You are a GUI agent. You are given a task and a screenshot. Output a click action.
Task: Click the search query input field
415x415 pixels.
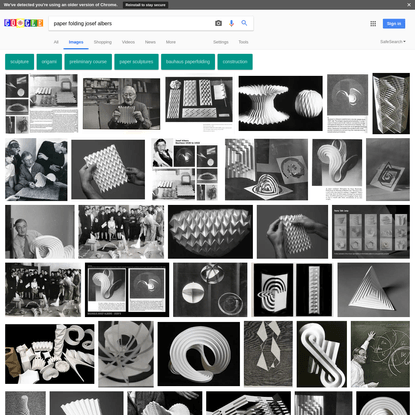click(132, 23)
